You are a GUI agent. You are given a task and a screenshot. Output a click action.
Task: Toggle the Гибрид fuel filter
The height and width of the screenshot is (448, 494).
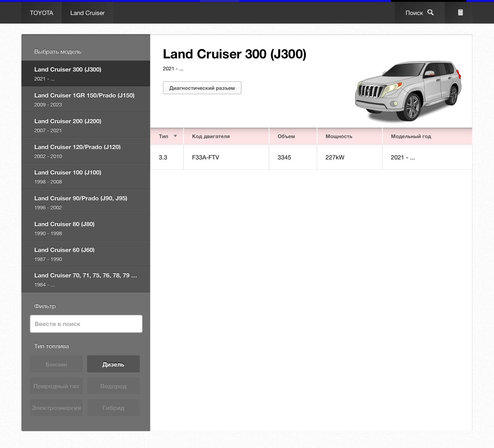point(113,408)
